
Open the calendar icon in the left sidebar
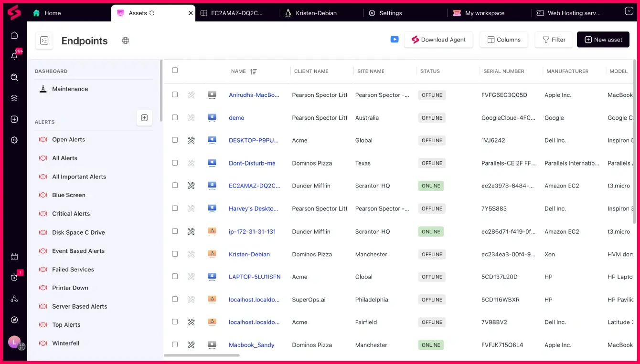[14, 257]
